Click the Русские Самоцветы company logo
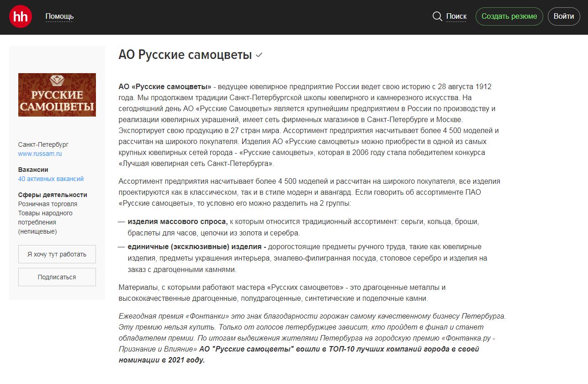Viewport: 588px width, 384px height. pyautogui.click(x=57, y=95)
